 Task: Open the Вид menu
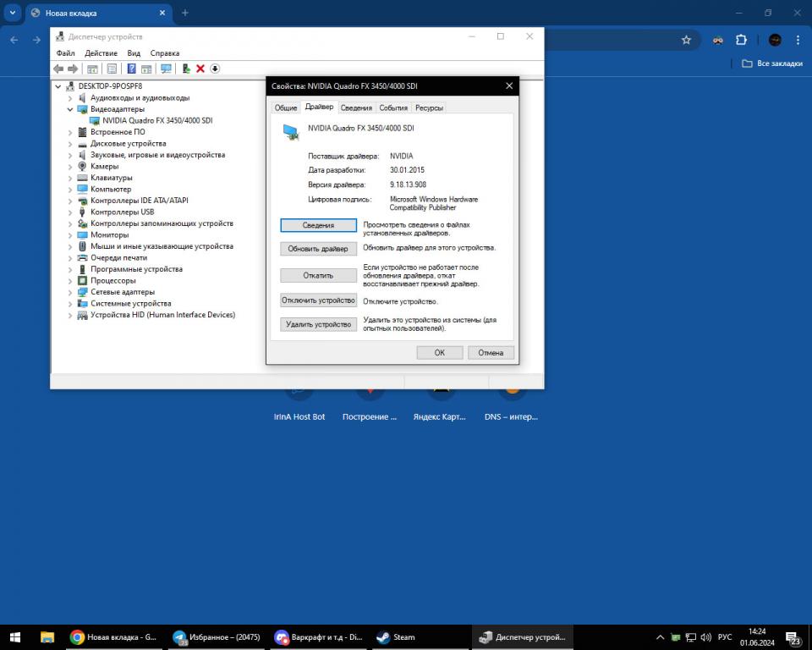click(134, 52)
